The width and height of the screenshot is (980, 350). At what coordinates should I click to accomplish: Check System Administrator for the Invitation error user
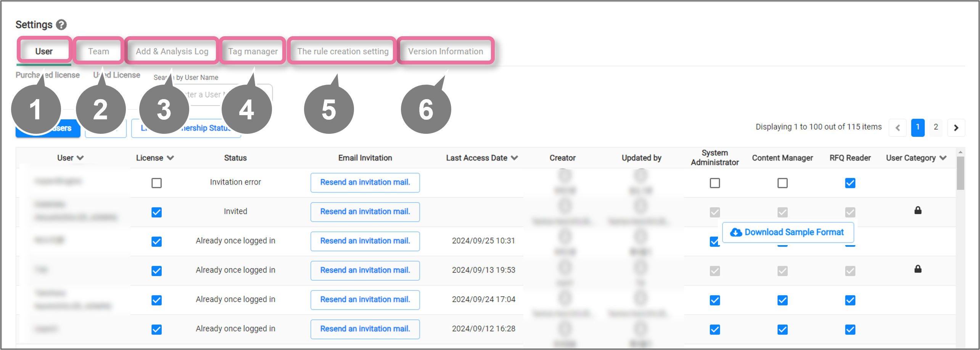coord(714,183)
